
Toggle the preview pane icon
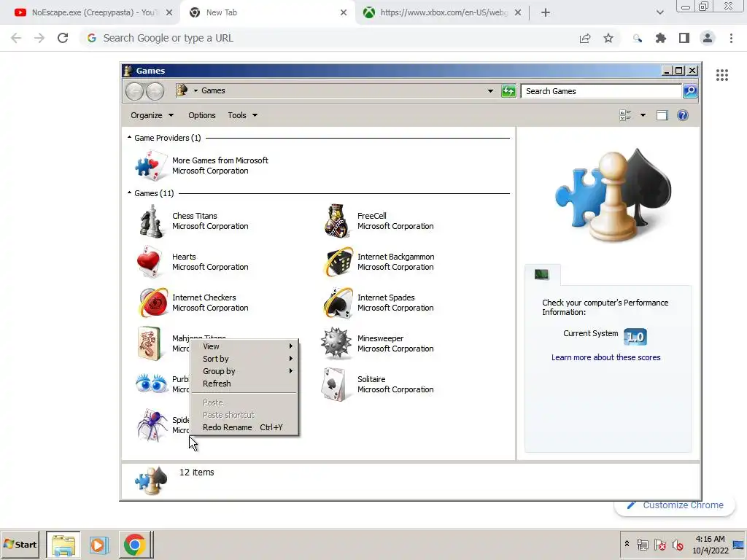(x=662, y=115)
